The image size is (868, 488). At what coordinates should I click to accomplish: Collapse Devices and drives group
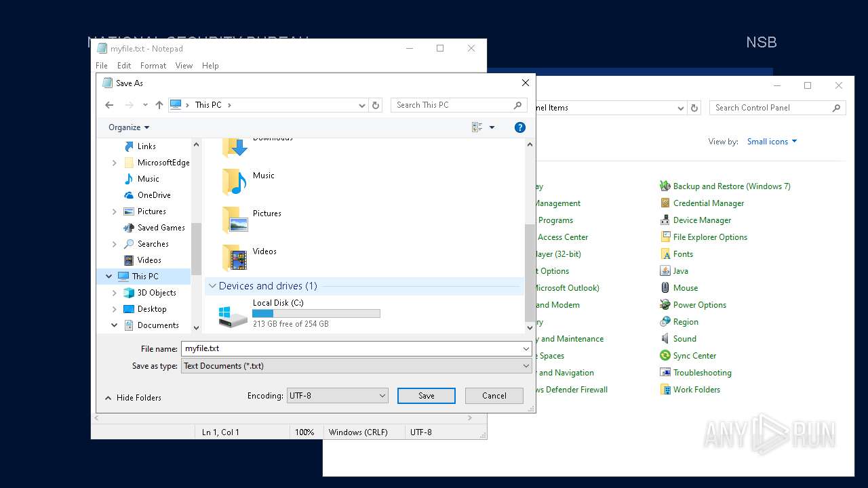[x=212, y=286]
